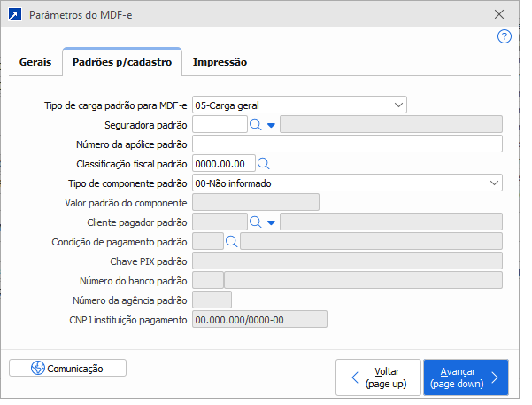Click the Comunicação button
This screenshot has width=532, height=405.
click(67, 368)
